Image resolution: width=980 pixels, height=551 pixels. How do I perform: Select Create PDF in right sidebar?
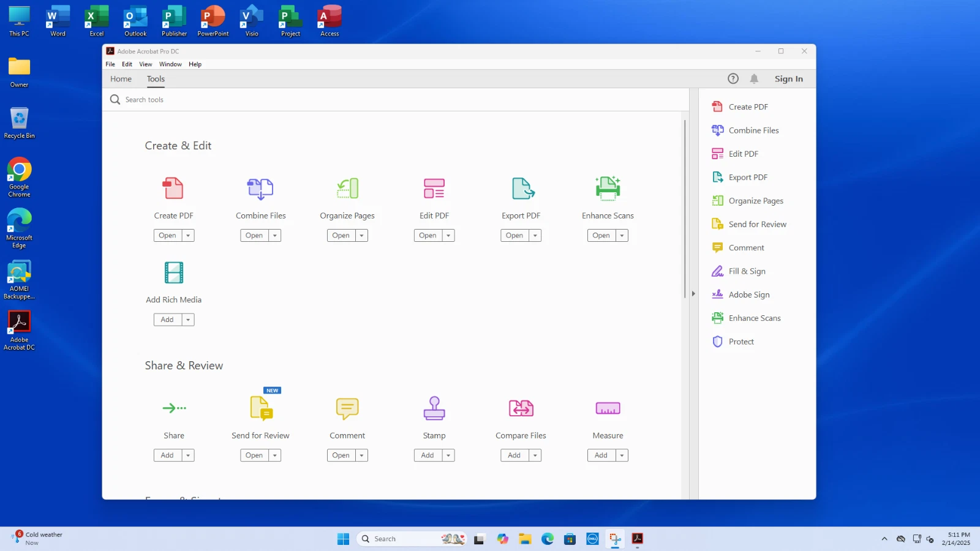point(740,107)
